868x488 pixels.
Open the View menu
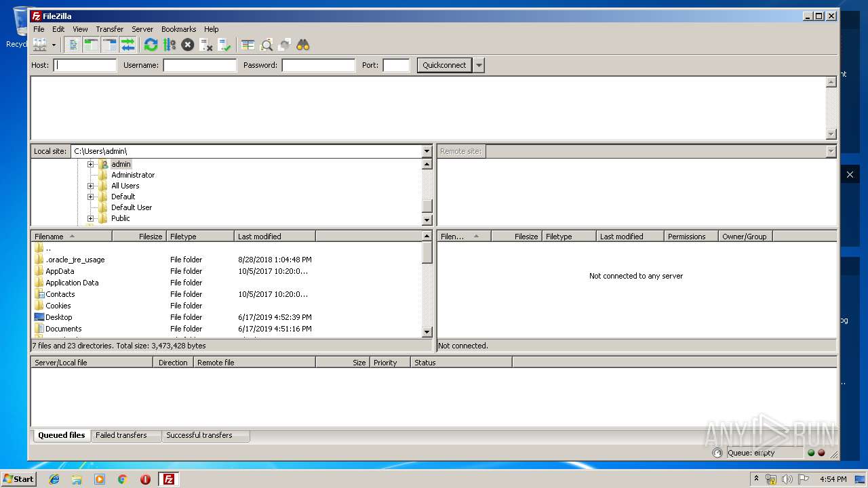tap(80, 29)
